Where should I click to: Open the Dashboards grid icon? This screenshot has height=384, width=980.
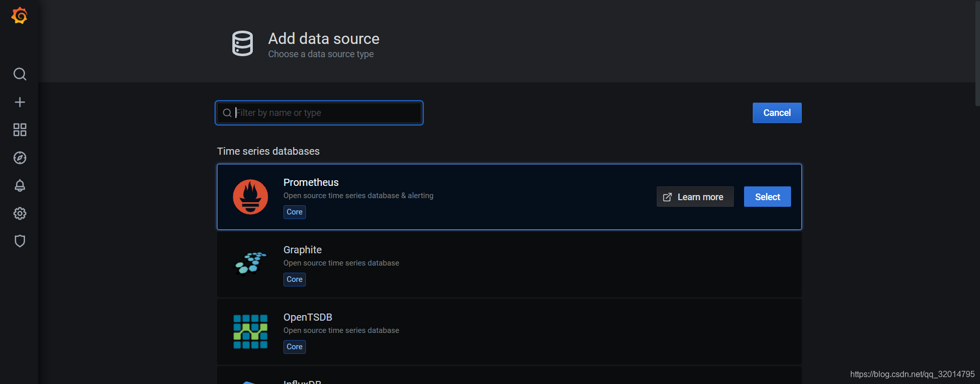tap(19, 130)
